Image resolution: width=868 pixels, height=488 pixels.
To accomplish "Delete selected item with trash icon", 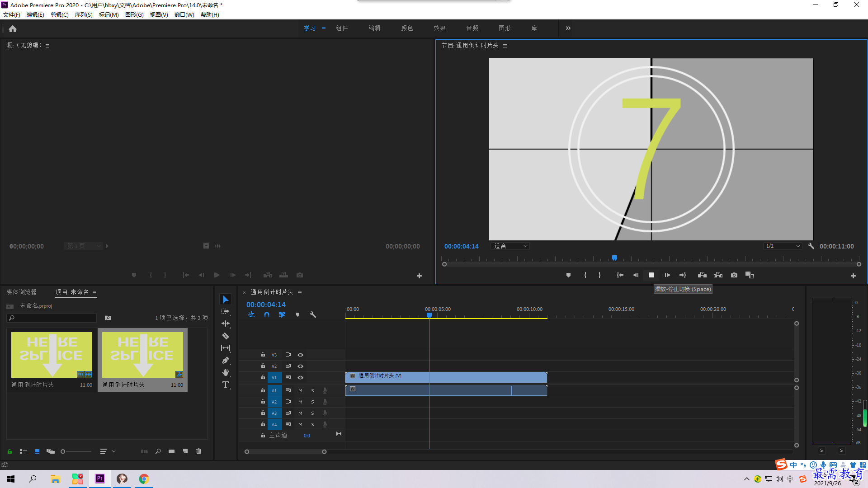I will (x=198, y=451).
